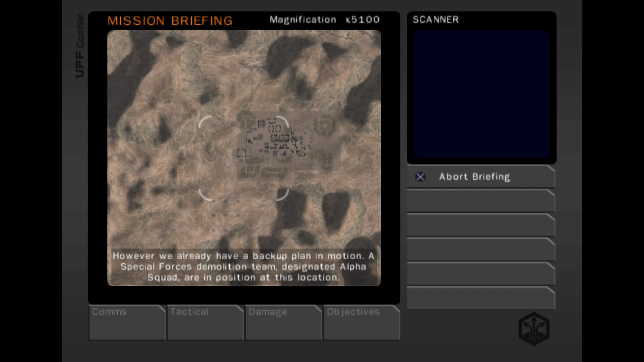644x362 pixels.
Task: Click the SCANNER panel heading
Action: [436, 19]
